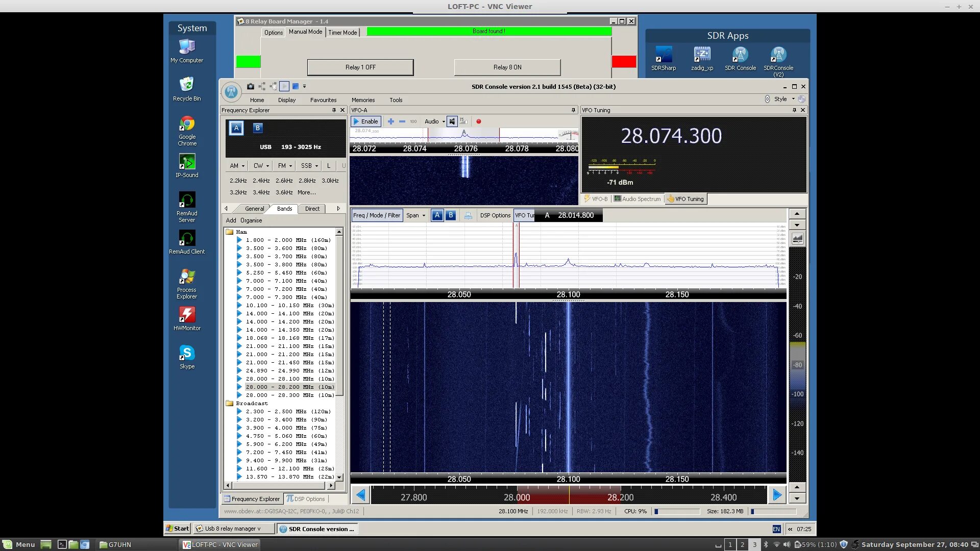
Task: Click the blue plus icon in VFO-A
Action: (390, 121)
